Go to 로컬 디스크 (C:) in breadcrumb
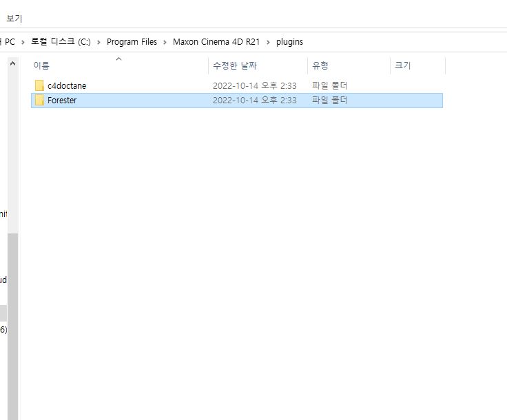 [61, 42]
